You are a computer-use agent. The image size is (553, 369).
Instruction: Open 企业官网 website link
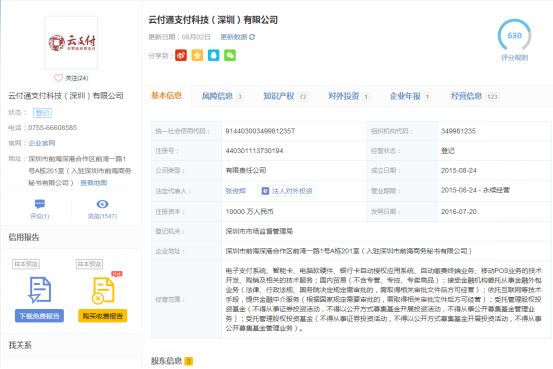(42, 143)
